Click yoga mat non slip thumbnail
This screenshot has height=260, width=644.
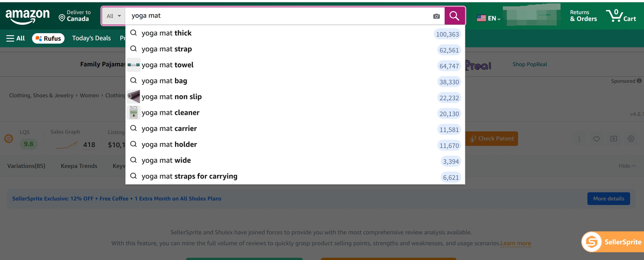pyautogui.click(x=133, y=97)
